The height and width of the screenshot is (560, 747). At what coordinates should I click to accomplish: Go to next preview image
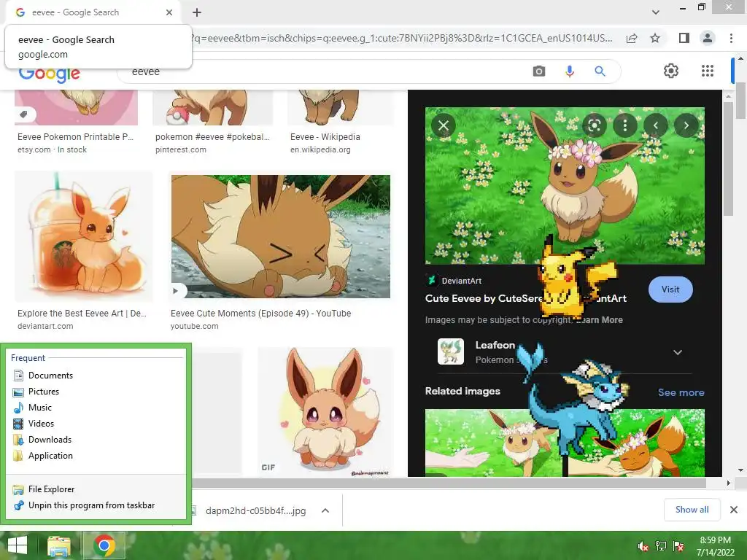[686, 125]
